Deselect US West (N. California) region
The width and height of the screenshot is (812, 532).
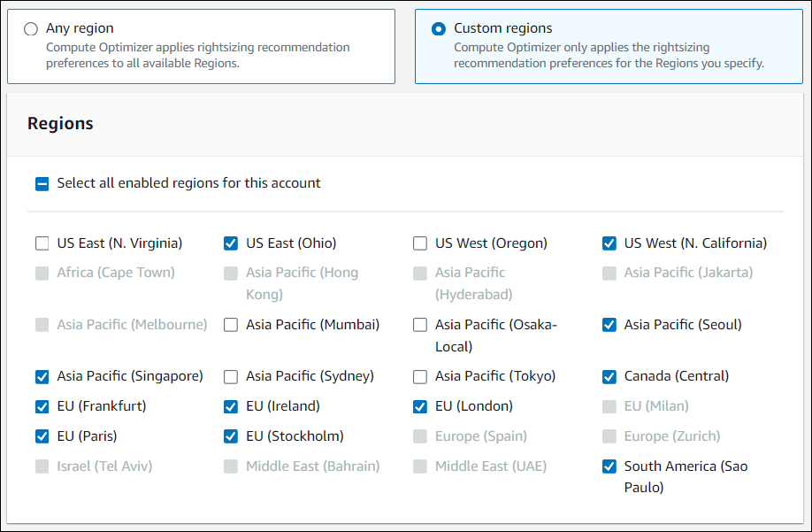(609, 243)
